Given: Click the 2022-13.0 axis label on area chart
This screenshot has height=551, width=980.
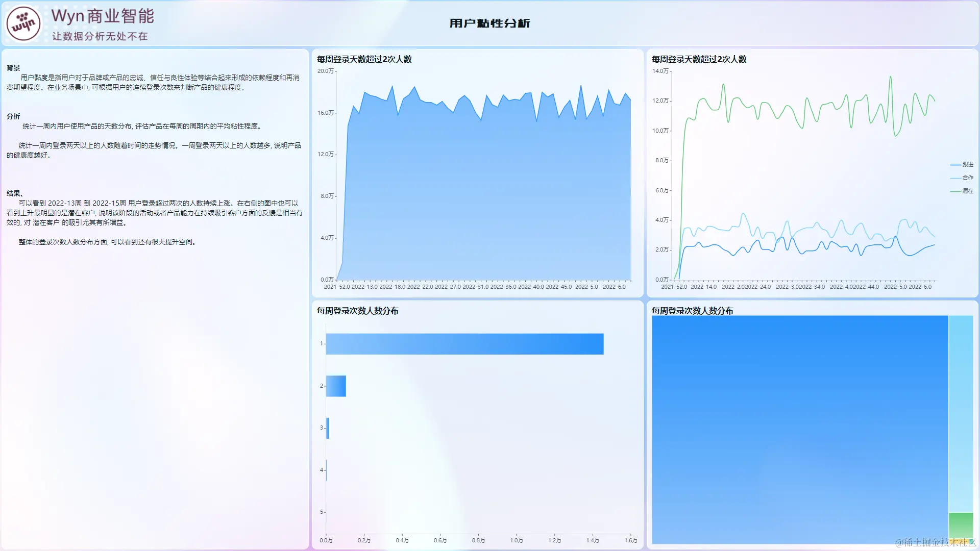Looking at the screenshot, I should point(364,287).
